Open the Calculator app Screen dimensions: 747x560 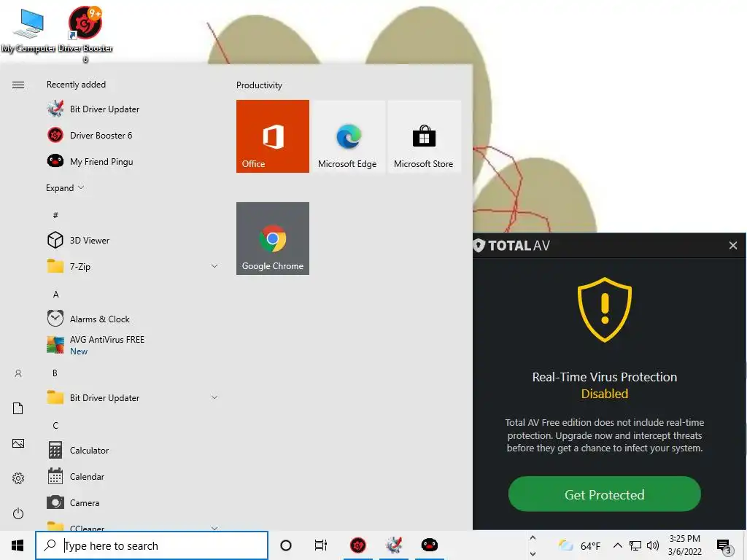[132, 450]
